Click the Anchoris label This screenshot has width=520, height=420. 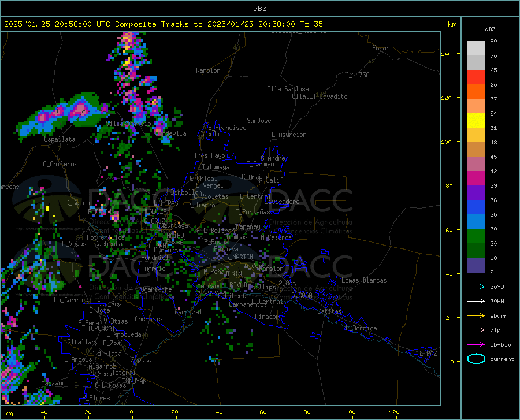coord(148,319)
